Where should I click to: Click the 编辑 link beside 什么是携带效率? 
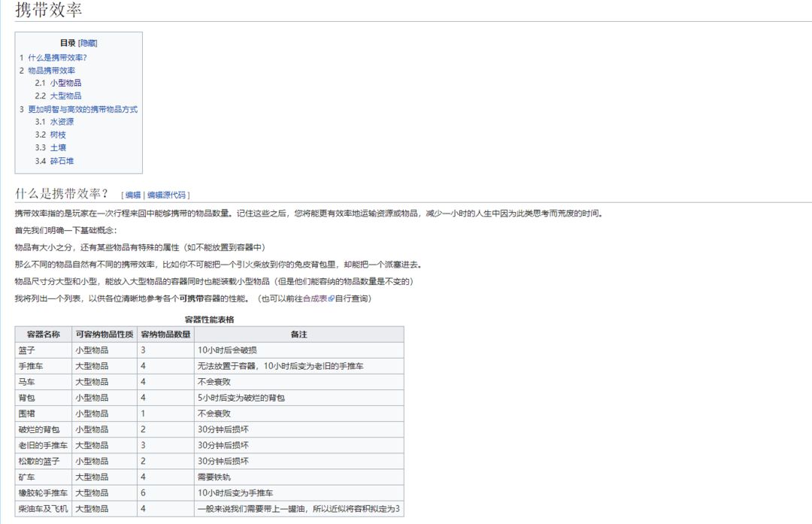coord(133,195)
